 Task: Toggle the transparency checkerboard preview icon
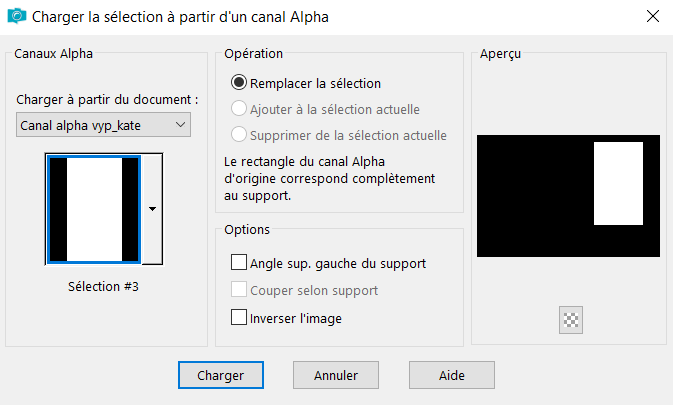[570, 320]
